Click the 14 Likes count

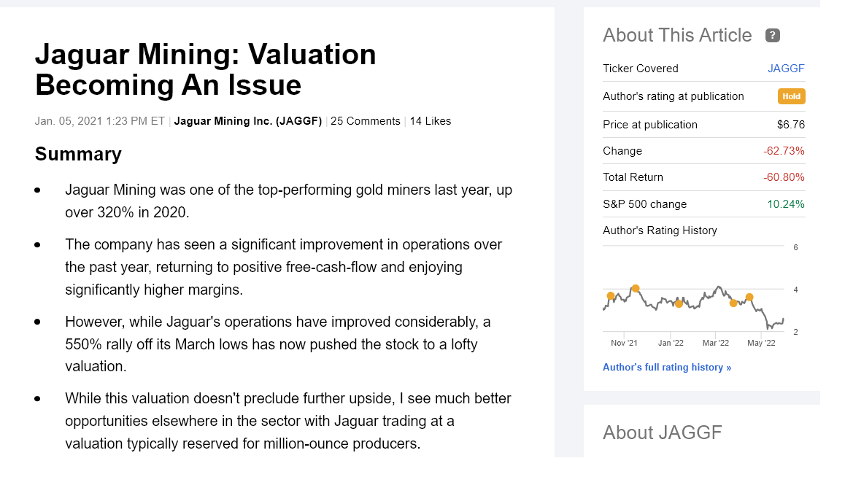(x=431, y=121)
